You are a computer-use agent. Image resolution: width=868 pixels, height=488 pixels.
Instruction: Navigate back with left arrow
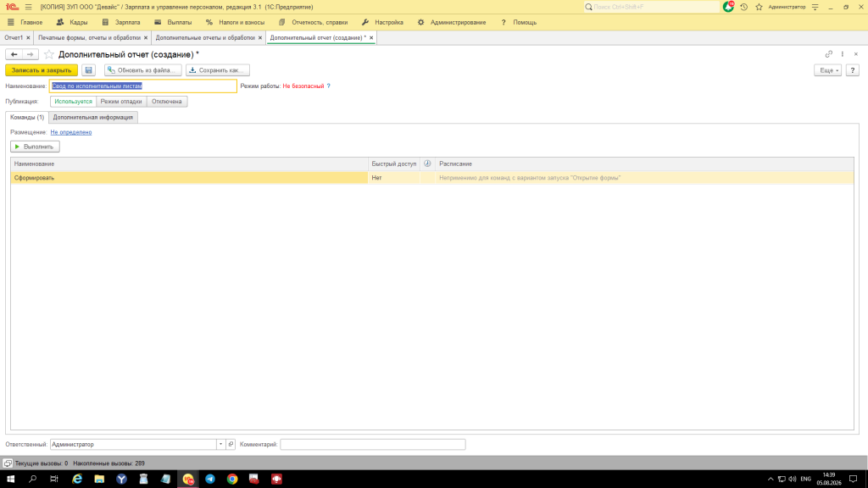click(x=14, y=54)
